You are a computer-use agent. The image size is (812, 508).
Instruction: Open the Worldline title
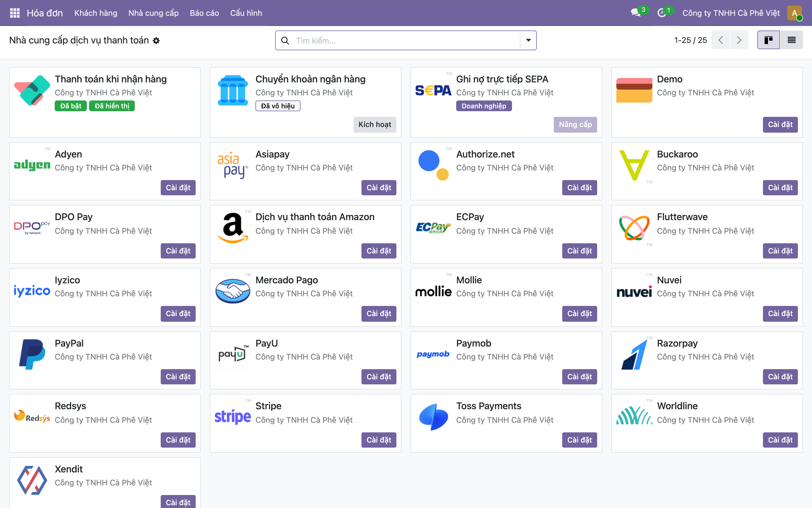[677, 406]
